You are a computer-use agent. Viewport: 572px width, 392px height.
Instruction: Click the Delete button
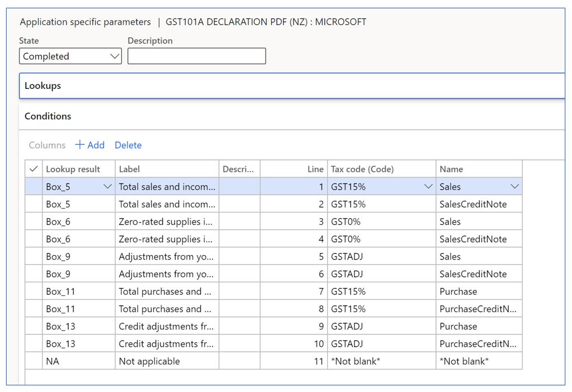[128, 145]
